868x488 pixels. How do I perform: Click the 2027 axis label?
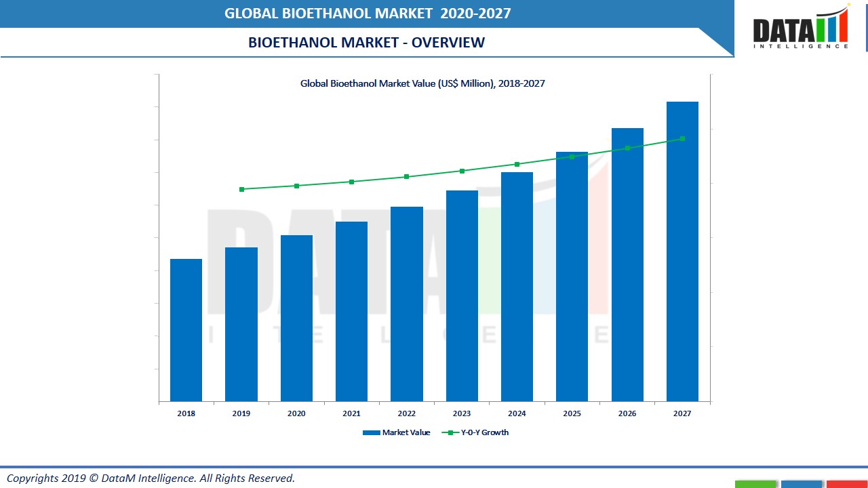[682, 413]
